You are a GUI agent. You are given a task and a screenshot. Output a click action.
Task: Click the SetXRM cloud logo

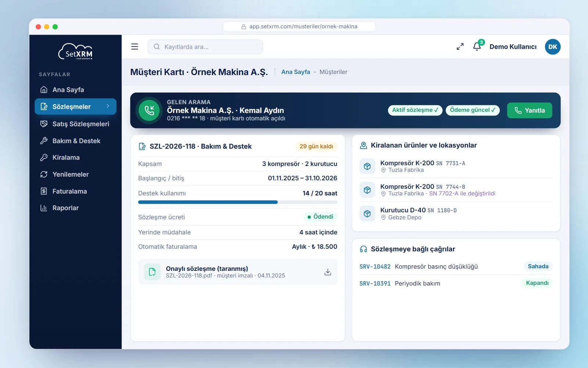pyautogui.click(x=75, y=52)
